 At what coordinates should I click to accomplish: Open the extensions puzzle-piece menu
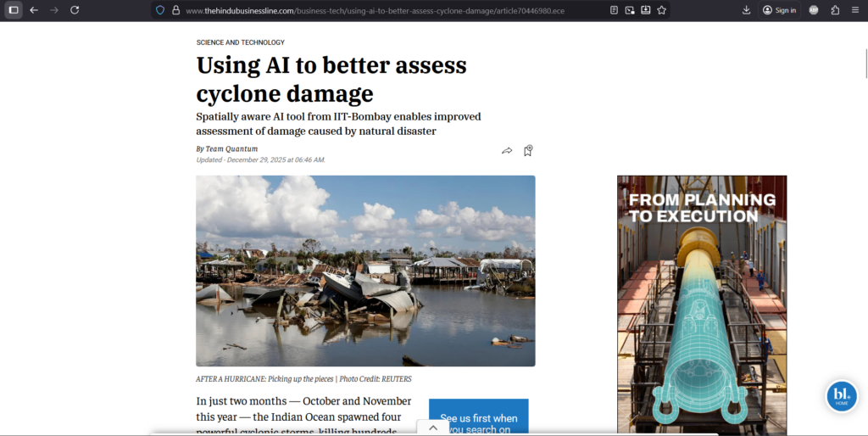point(835,10)
